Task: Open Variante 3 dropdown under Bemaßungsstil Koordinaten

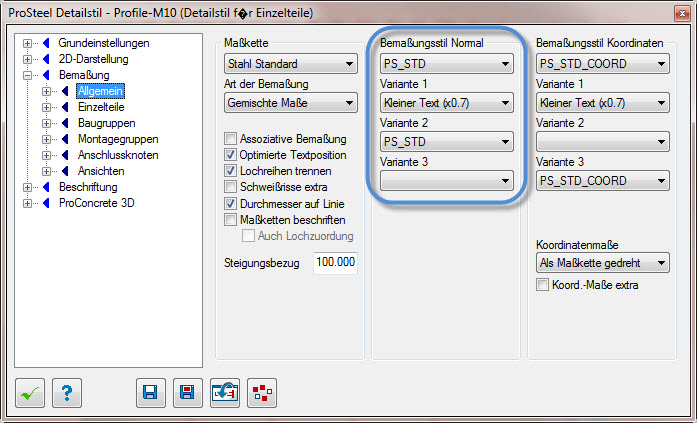Action: point(603,181)
